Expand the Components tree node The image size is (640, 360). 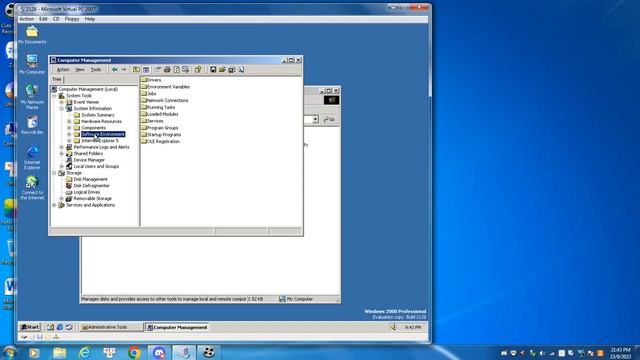click(x=69, y=128)
